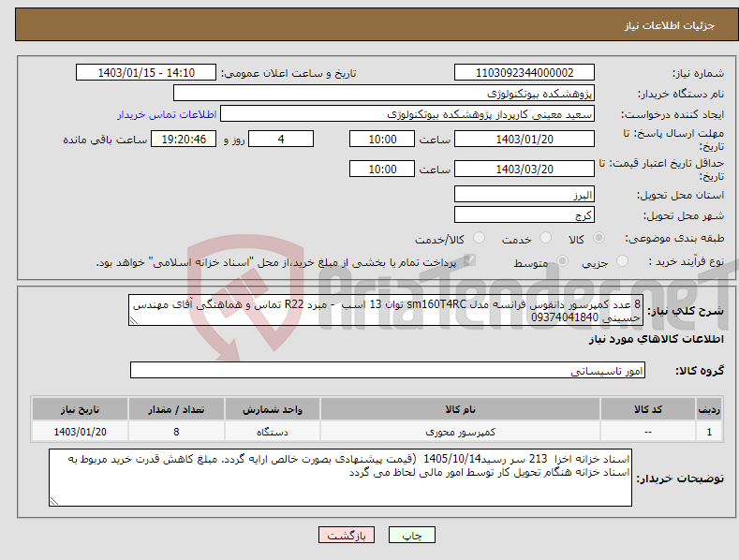Click the requester field سعید معینی
739x560 pixels.
(407, 113)
